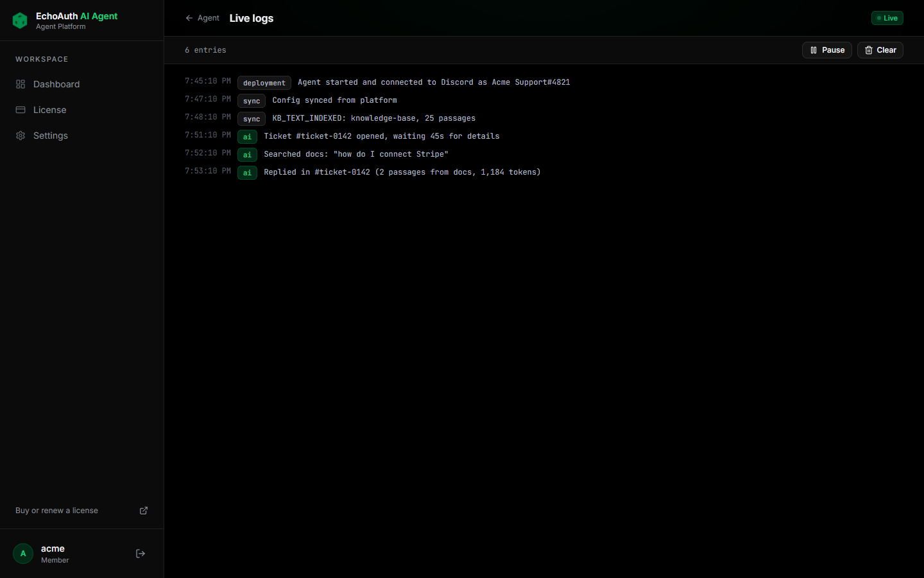
Task: Click the back arrow beside Agent
Action: 189,18
